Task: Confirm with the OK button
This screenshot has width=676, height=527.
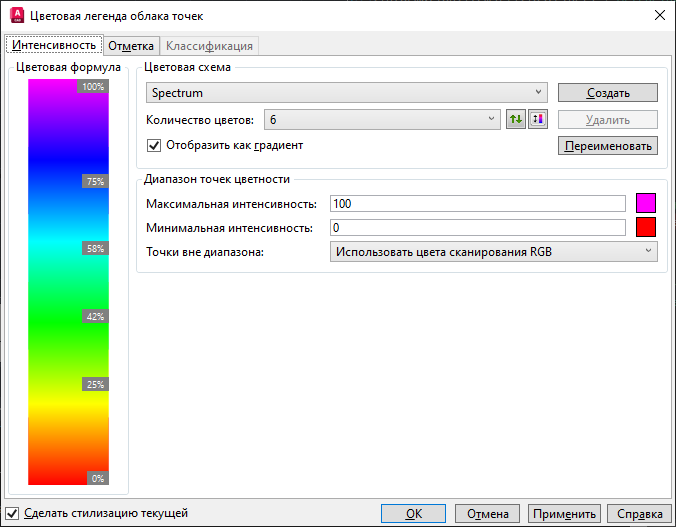Action: 413,514
